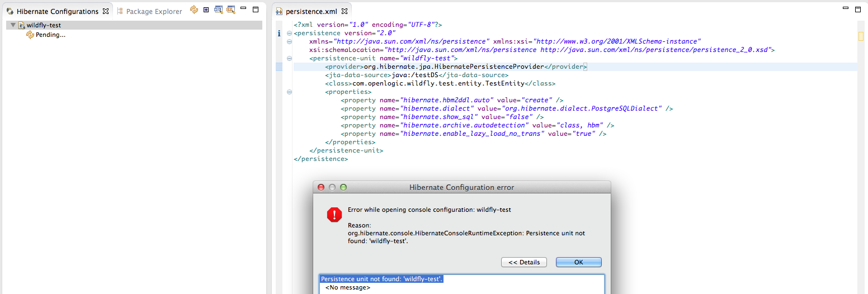This screenshot has height=294, width=868.
Task: Select the <No message> details row
Action: (348, 287)
